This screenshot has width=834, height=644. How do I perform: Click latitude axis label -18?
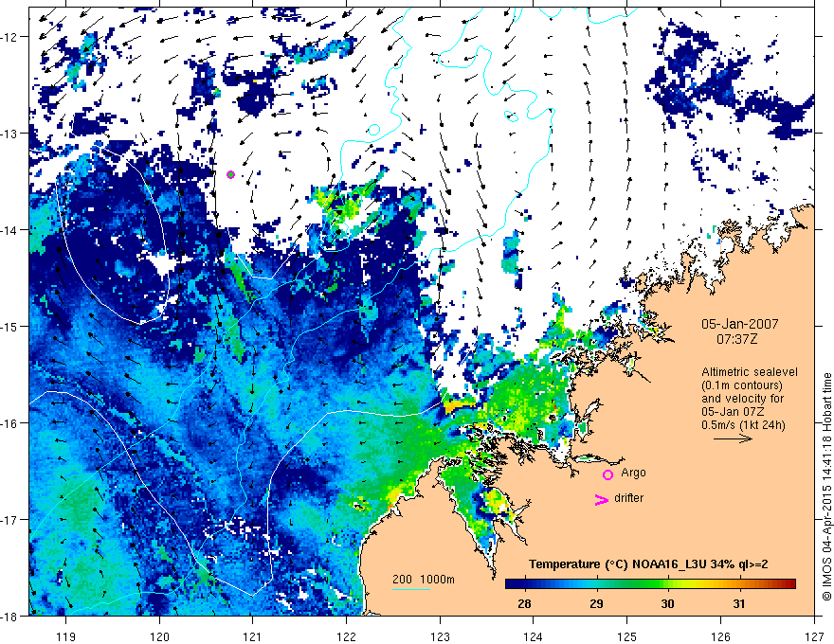10,616
